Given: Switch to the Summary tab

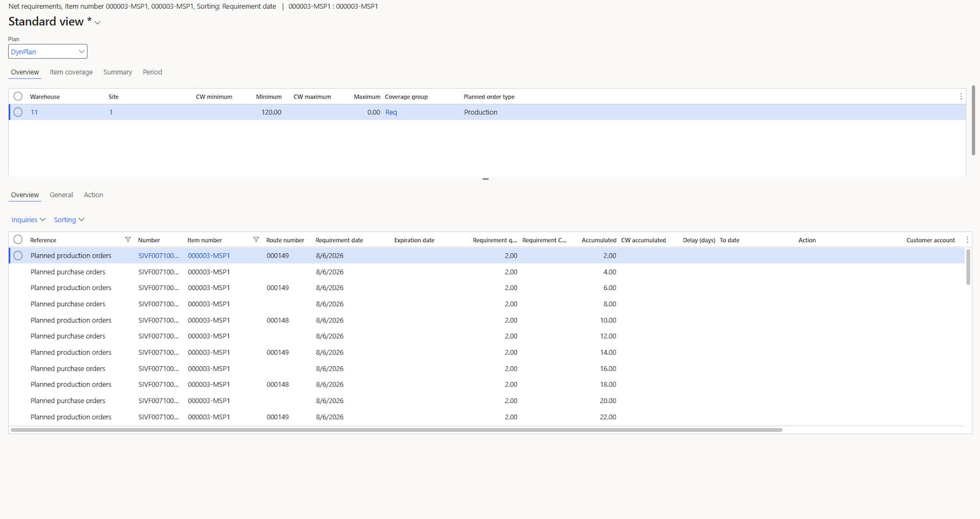Looking at the screenshot, I should pos(118,72).
